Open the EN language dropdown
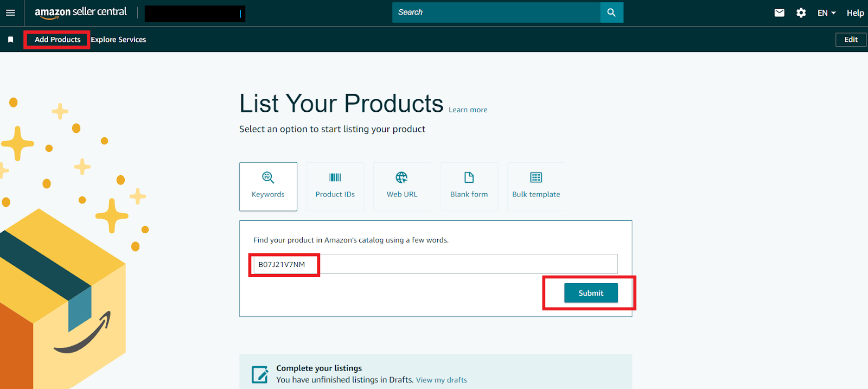The image size is (868, 389). 825,12
